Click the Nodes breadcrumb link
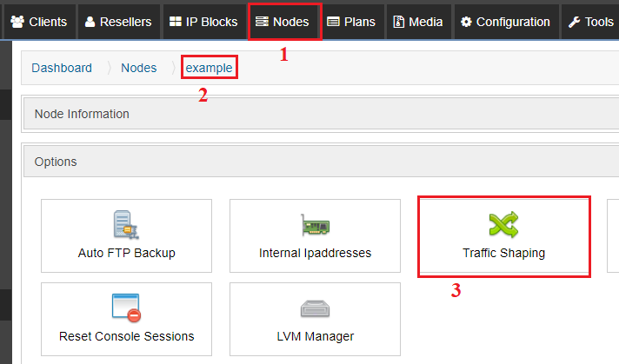The height and width of the screenshot is (364, 619). tap(138, 68)
